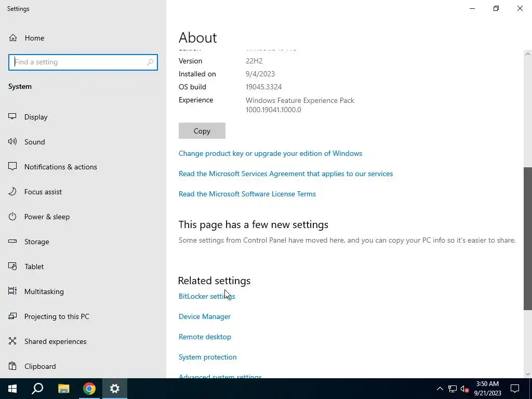Click the About page heading

(198, 37)
